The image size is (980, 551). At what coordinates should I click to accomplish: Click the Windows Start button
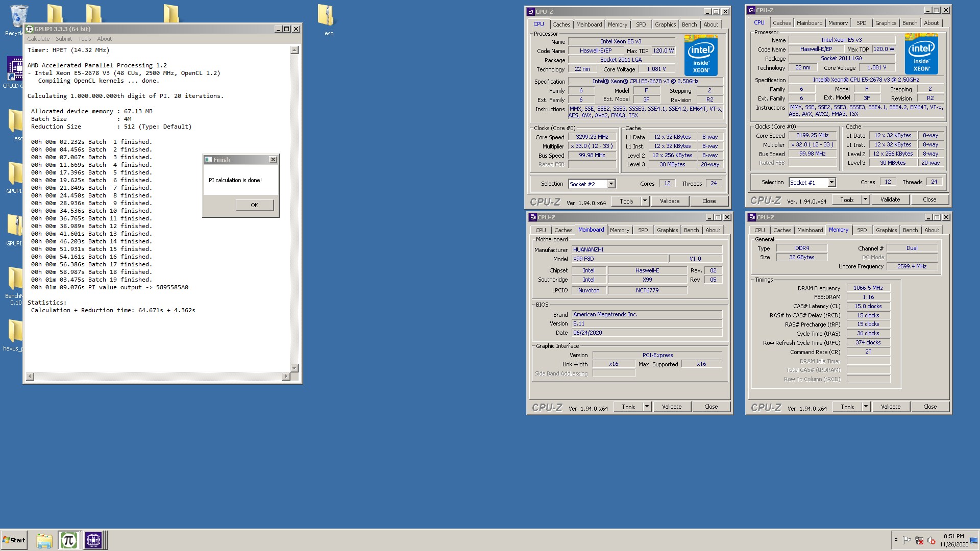click(14, 540)
